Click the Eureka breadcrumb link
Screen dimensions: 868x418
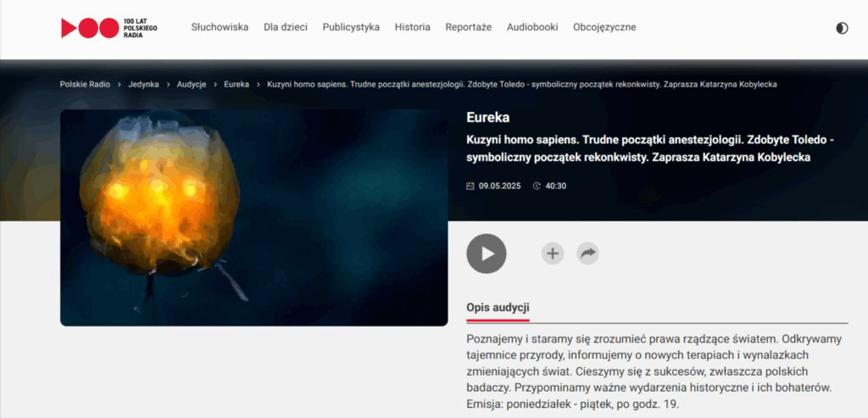click(x=236, y=84)
